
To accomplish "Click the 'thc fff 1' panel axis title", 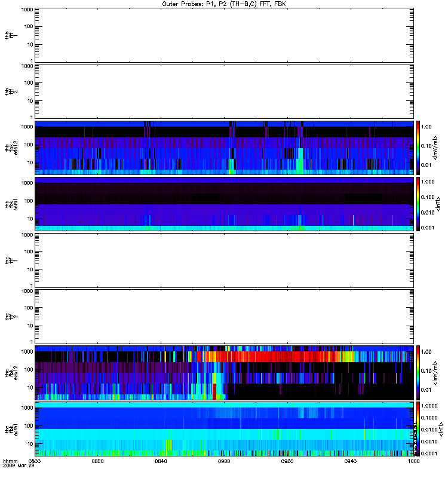I will (x=11, y=261).
